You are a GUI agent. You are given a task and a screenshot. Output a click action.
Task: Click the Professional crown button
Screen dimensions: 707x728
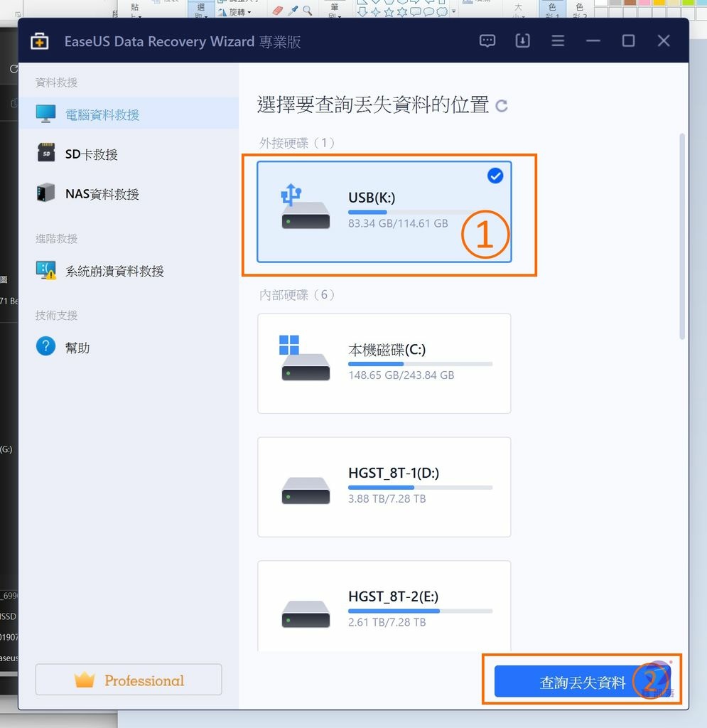point(129,680)
